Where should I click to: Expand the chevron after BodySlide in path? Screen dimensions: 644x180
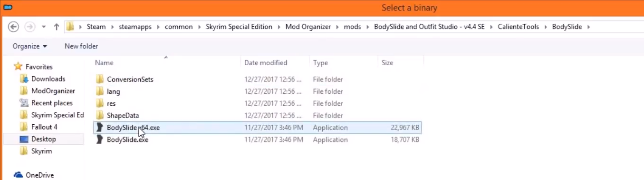click(588, 27)
